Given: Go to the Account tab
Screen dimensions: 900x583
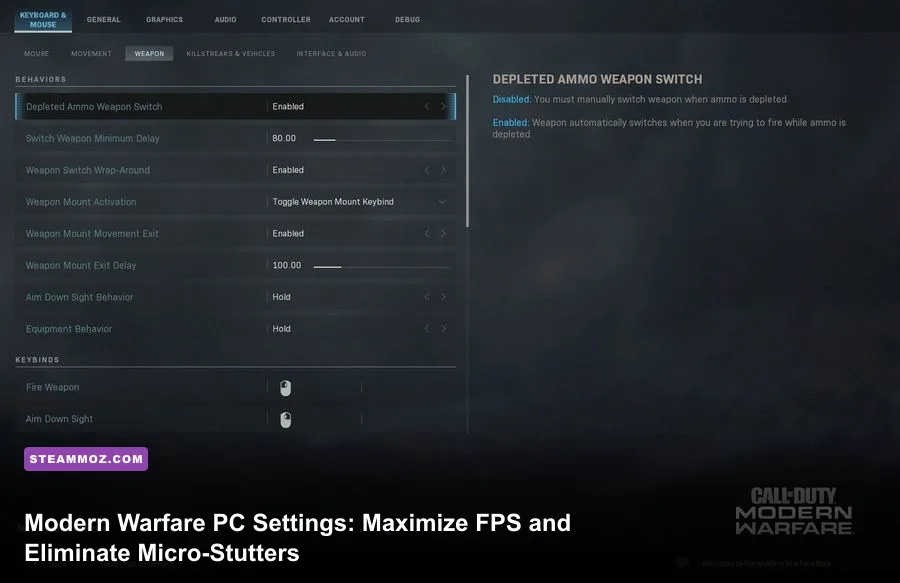Looking at the screenshot, I should pos(347,20).
